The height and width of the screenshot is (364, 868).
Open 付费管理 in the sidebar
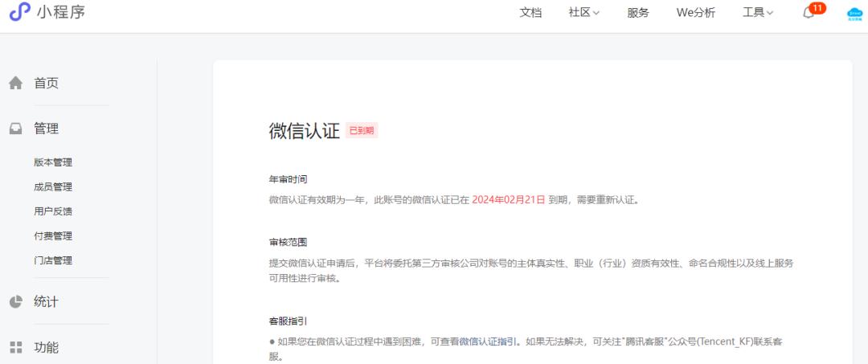click(x=53, y=235)
